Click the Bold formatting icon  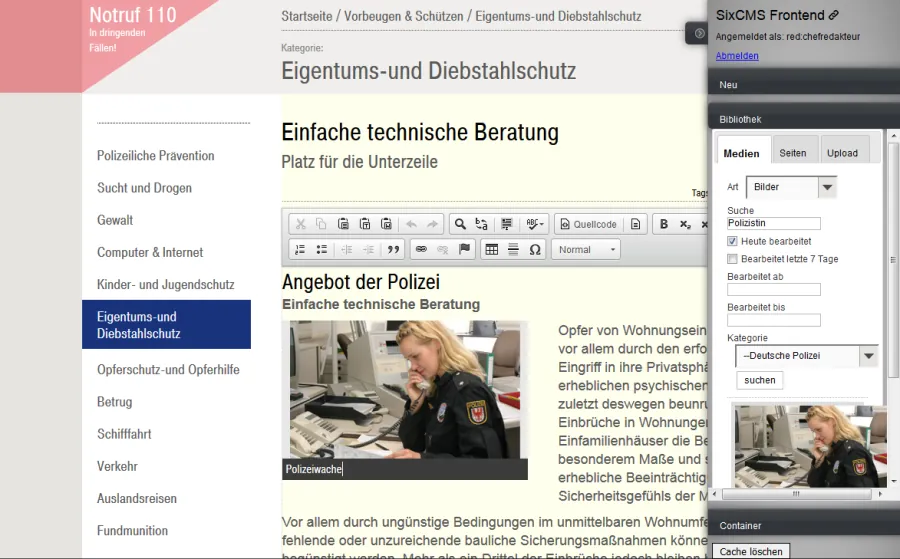[663, 224]
